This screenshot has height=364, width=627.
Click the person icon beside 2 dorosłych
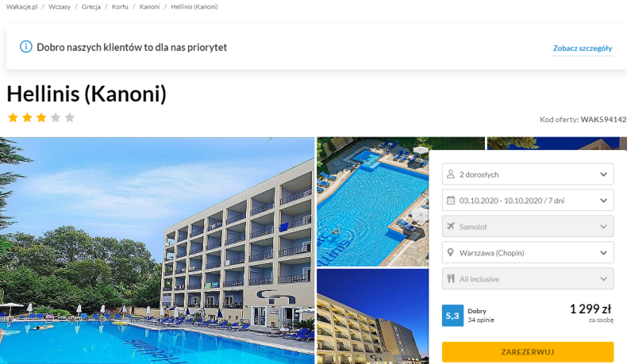pyautogui.click(x=451, y=174)
